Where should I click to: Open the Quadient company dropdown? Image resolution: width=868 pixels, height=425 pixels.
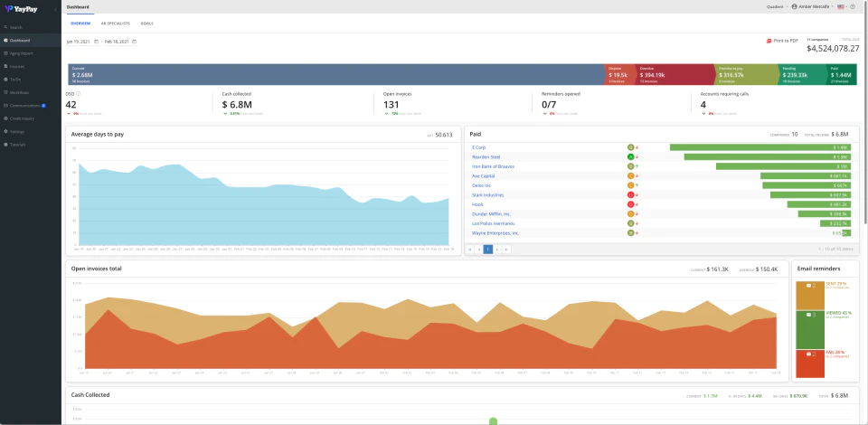click(x=777, y=6)
